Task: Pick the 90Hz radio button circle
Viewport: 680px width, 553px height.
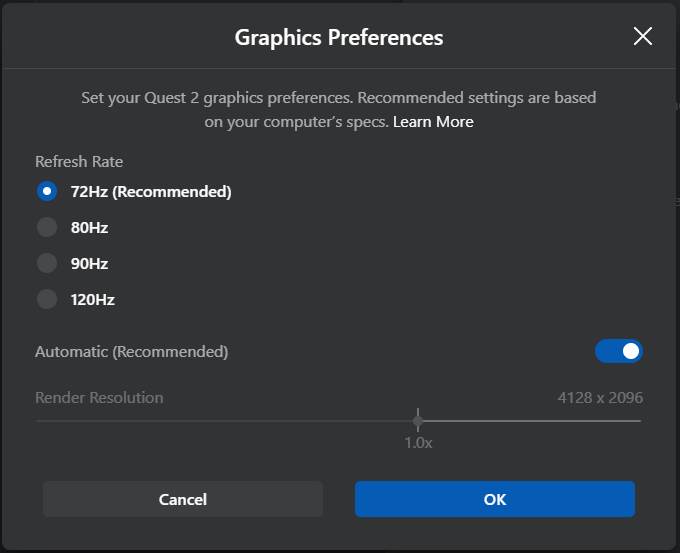Action: coord(47,263)
